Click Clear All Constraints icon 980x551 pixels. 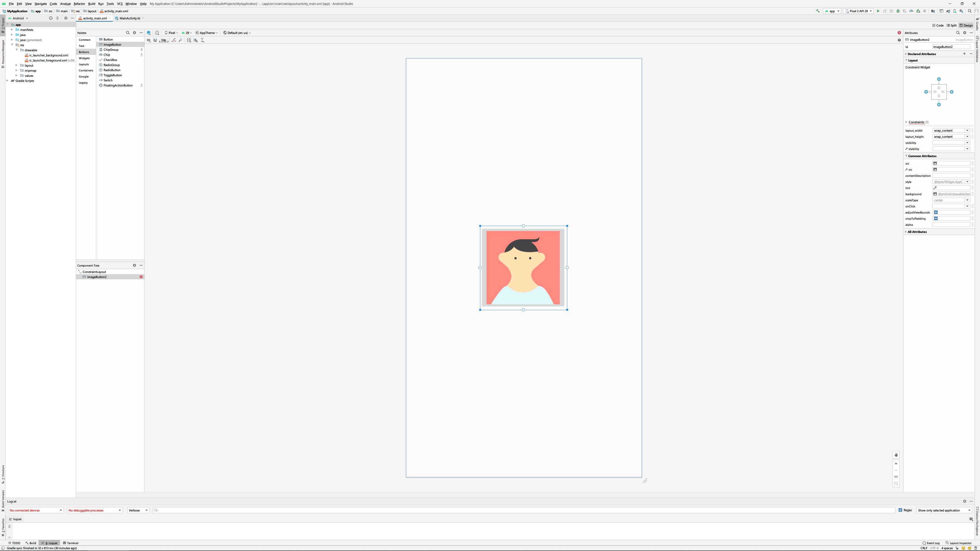coord(174,40)
